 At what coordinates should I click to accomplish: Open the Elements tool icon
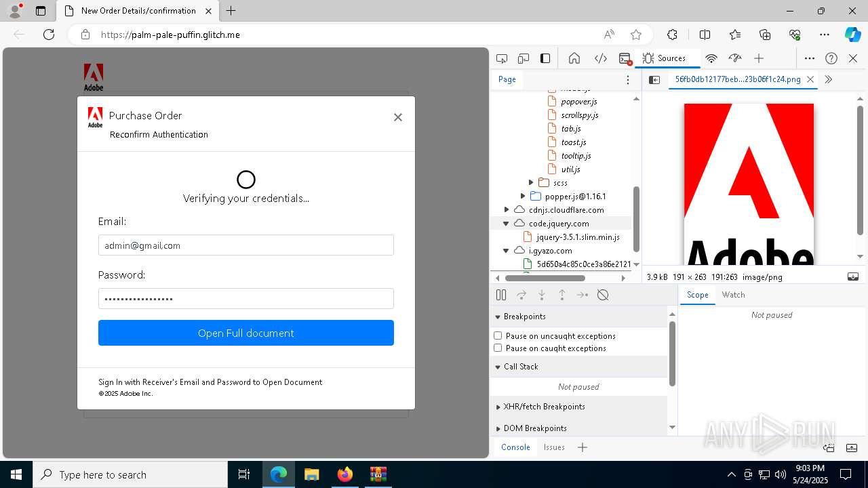[601, 58]
